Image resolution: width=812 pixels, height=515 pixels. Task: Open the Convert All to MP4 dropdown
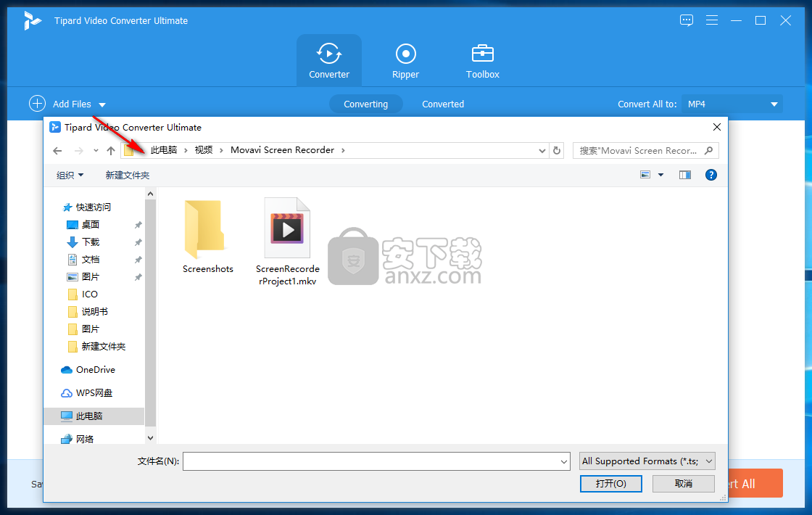click(732, 104)
